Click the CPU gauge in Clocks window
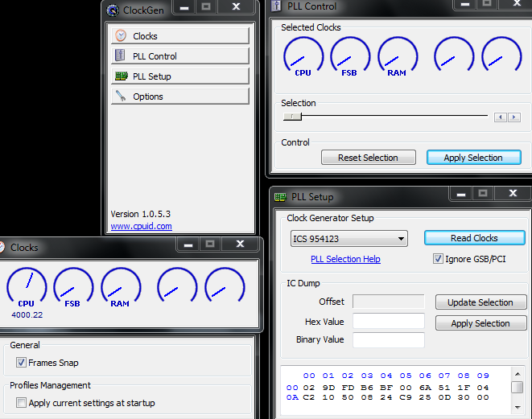532x419 pixels. click(x=27, y=287)
